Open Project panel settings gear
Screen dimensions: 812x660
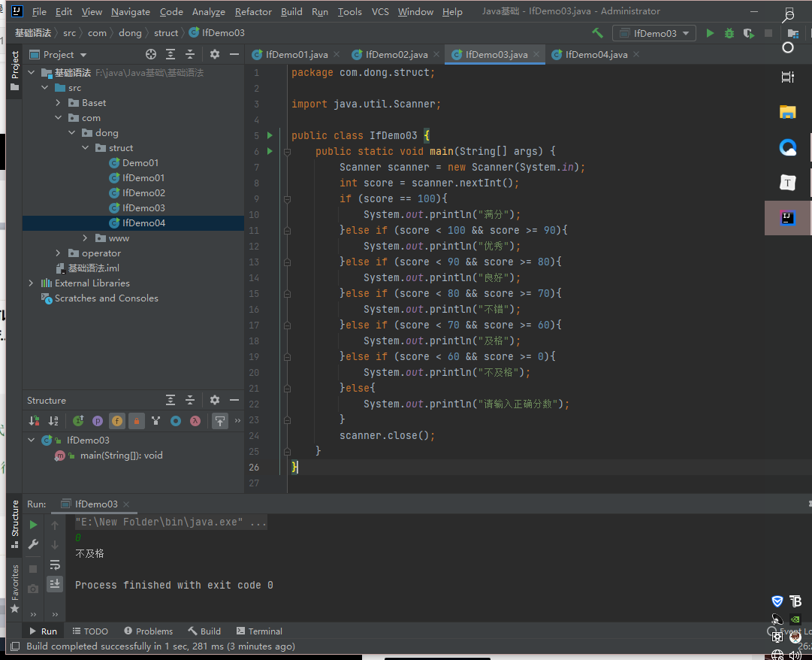click(215, 54)
